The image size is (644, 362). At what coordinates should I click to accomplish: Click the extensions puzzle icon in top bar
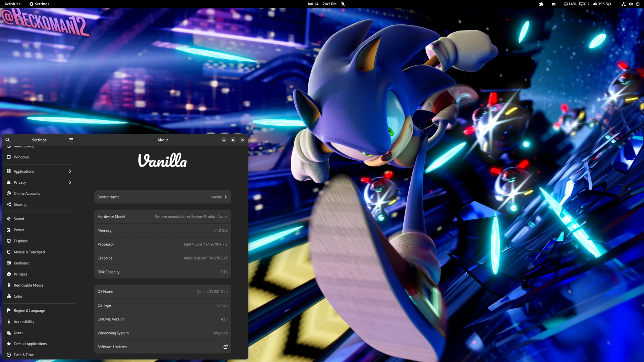tap(541, 4)
